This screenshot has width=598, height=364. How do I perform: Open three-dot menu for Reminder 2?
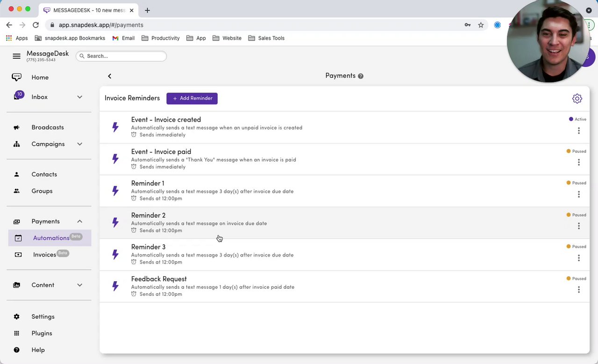pyautogui.click(x=578, y=226)
